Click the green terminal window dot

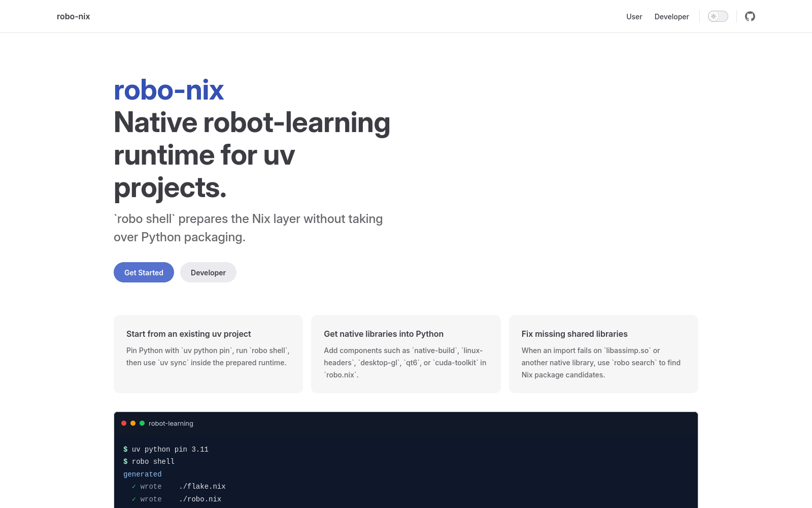coord(142,423)
